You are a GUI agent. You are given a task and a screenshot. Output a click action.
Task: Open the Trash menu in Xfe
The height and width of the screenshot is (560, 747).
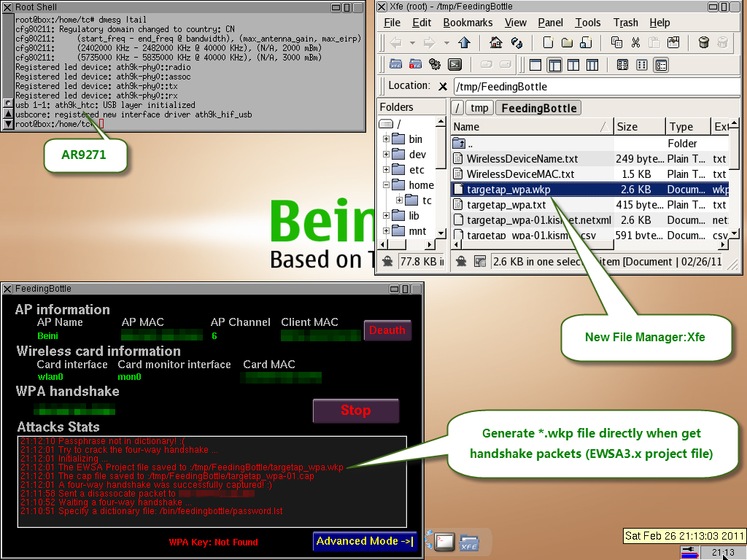(x=625, y=23)
